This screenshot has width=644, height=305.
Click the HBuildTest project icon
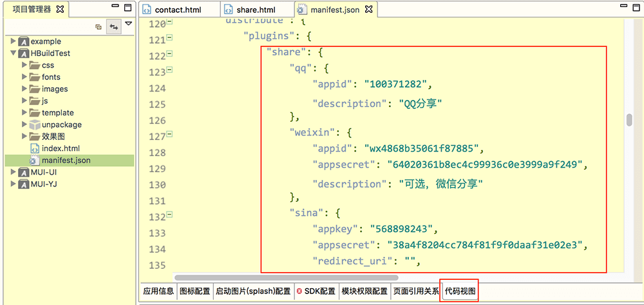click(x=24, y=54)
